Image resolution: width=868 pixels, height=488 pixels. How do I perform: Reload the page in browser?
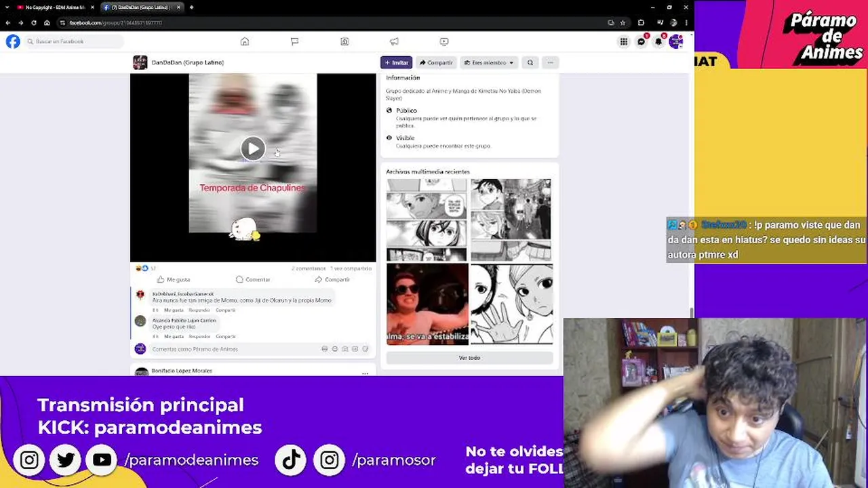(x=33, y=22)
